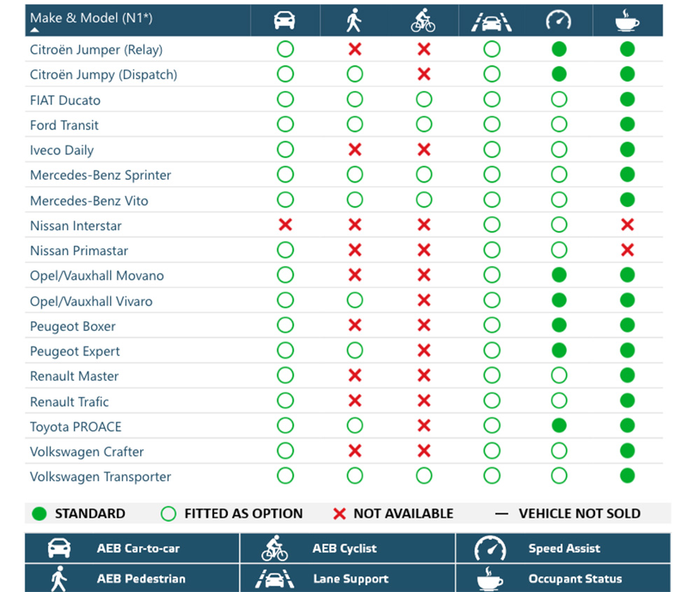Click the pedestrian icon in the table header
This screenshot has width=700, height=592.
(x=354, y=21)
